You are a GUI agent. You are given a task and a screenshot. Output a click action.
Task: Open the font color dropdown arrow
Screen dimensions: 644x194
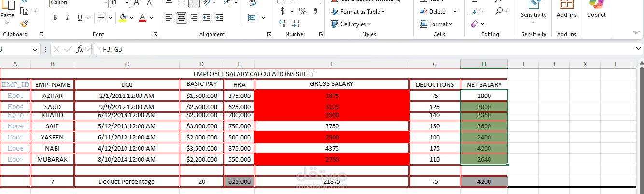152,18
